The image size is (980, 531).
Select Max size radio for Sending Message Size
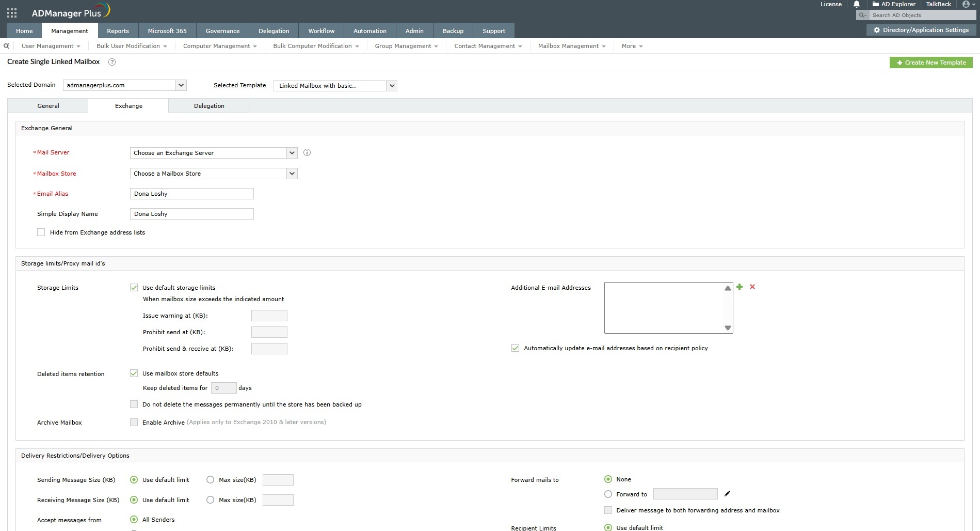pos(210,479)
